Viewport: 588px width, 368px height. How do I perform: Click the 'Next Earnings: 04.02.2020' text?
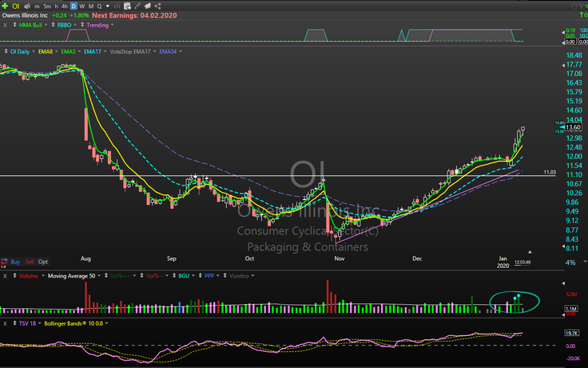click(x=134, y=15)
